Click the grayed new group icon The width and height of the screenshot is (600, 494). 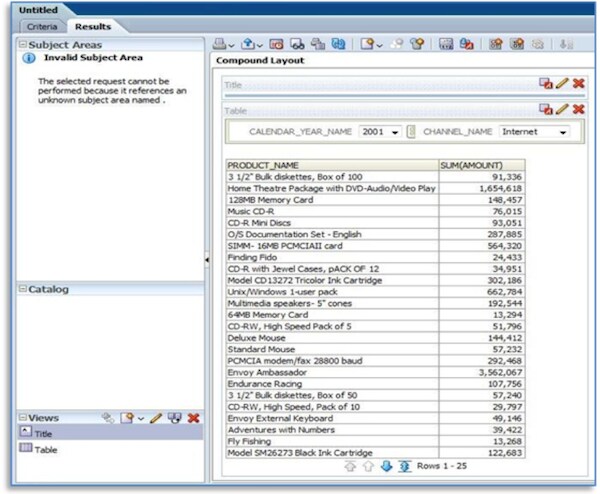397,44
